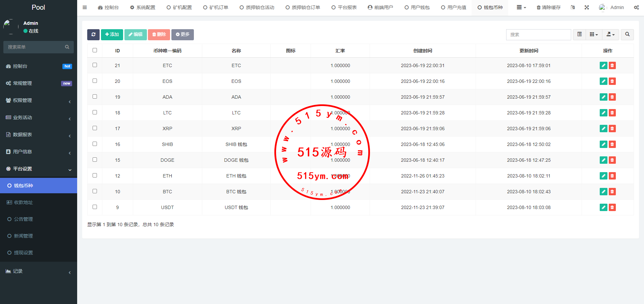Switch to the 矿机订单 tab
Viewport: 644px width, 304px height.
[216, 7]
